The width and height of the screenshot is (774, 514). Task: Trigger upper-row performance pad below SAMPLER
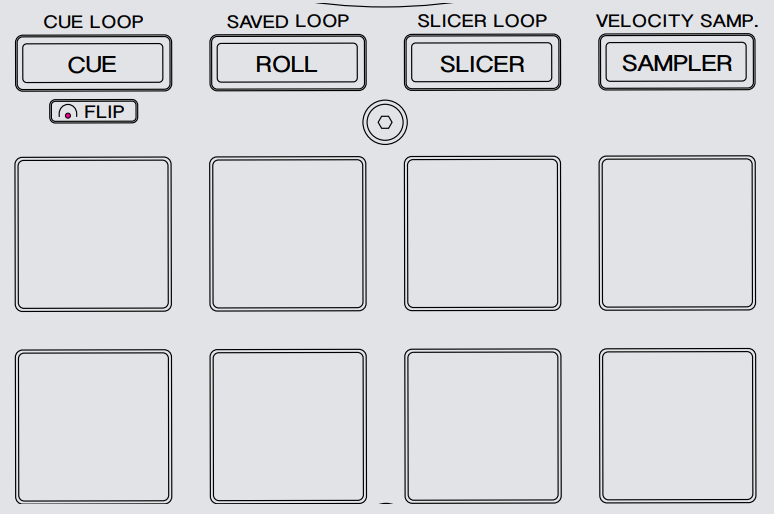tap(677, 233)
